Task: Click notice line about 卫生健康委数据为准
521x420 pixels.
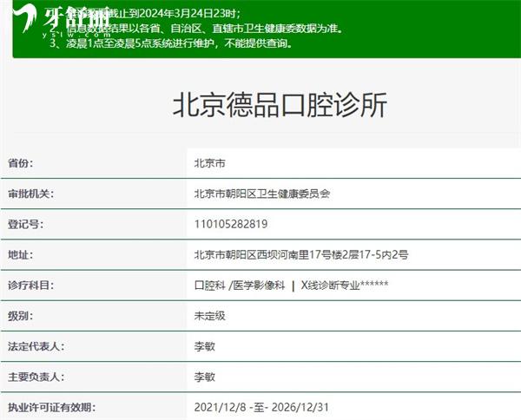Action: tap(196, 29)
